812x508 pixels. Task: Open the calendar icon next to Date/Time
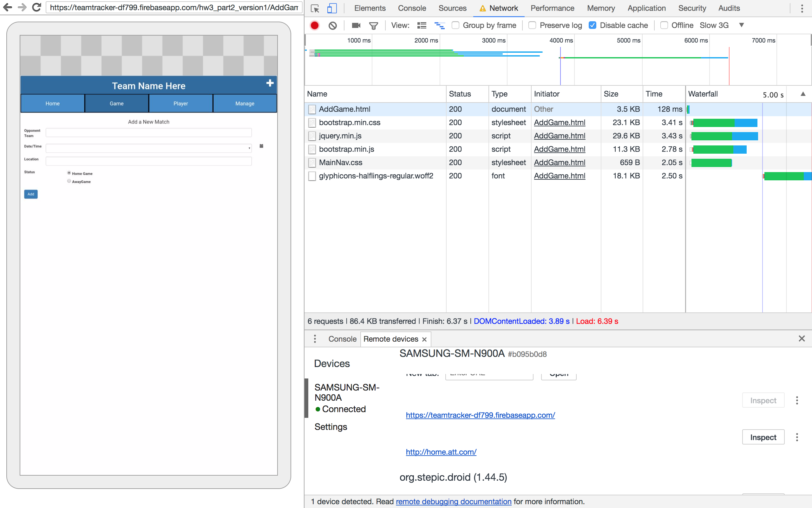tap(261, 146)
